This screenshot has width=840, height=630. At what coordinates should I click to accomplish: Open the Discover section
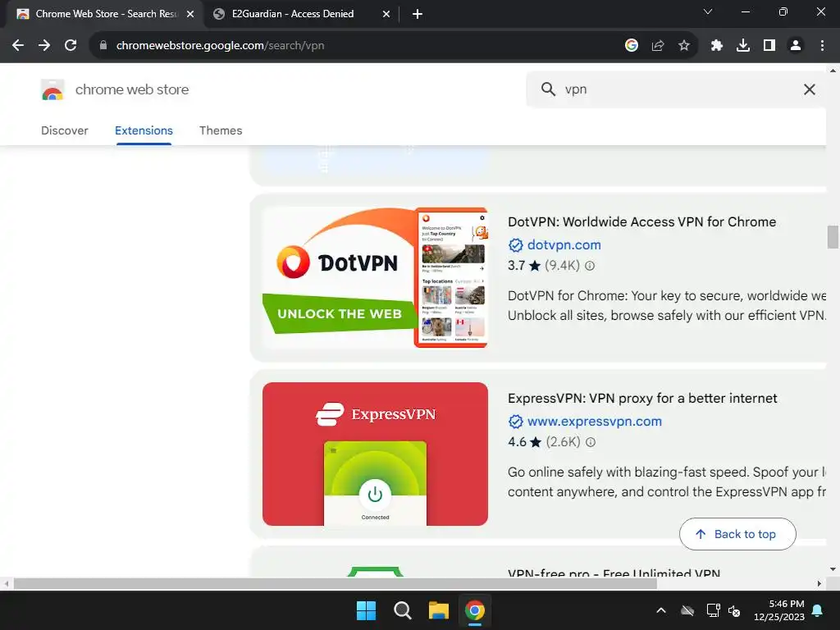click(x=64, y=130)
